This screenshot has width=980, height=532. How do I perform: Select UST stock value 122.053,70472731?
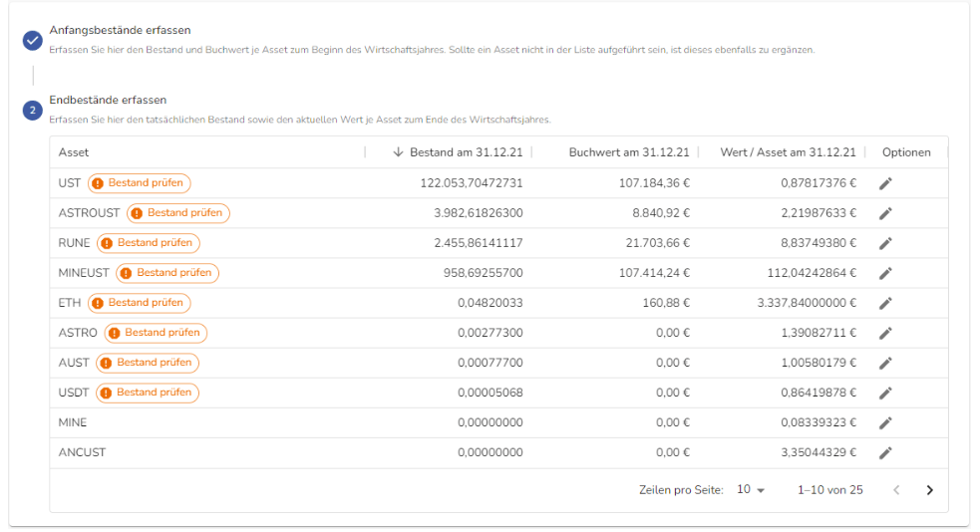(x=472, y=183)
